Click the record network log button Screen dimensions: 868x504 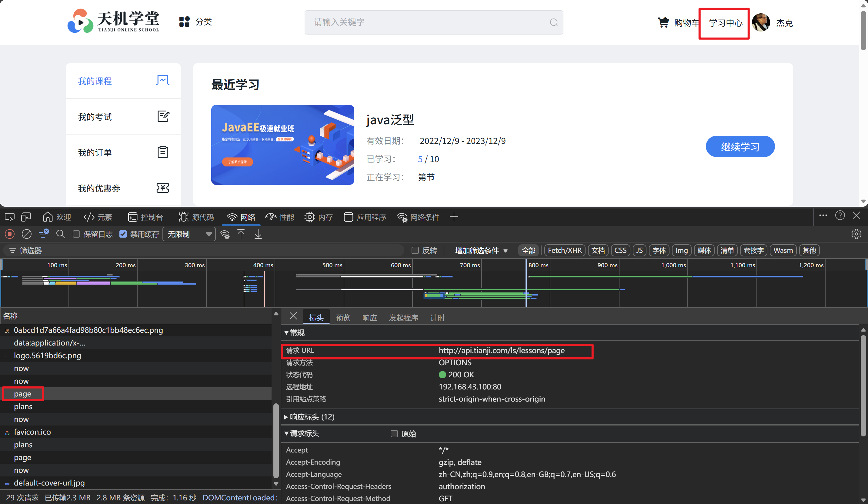coord(10,234)
